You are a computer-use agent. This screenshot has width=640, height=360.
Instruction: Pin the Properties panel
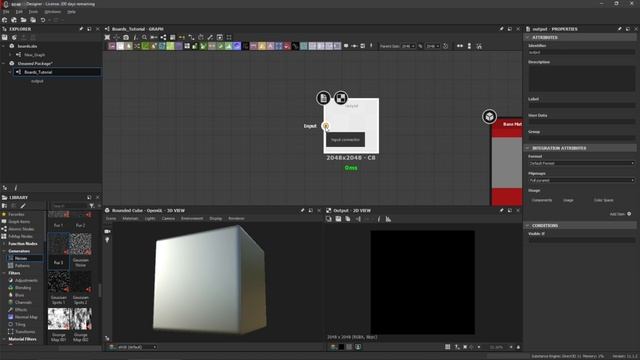click(619, 29)
